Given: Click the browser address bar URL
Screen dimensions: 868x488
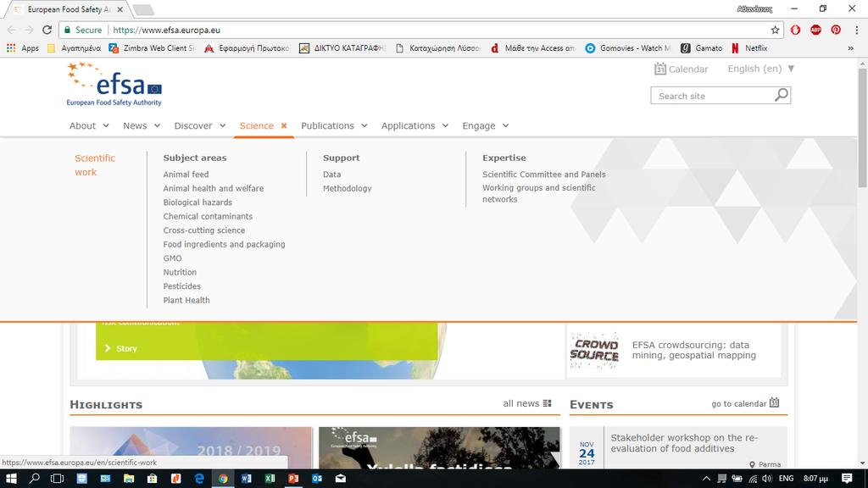Looking at the screenshot, I should (167, 30).
